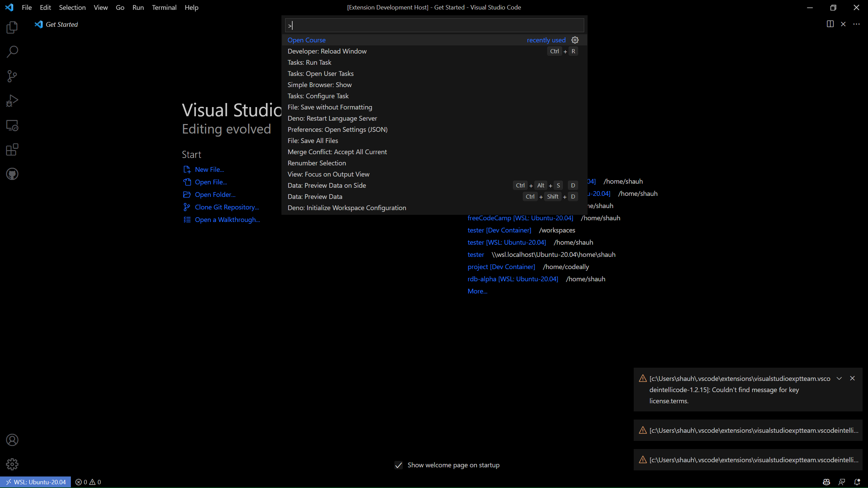
Task: Toggle Show welcome page on startup checkbox
Action: tap(399, 465)
